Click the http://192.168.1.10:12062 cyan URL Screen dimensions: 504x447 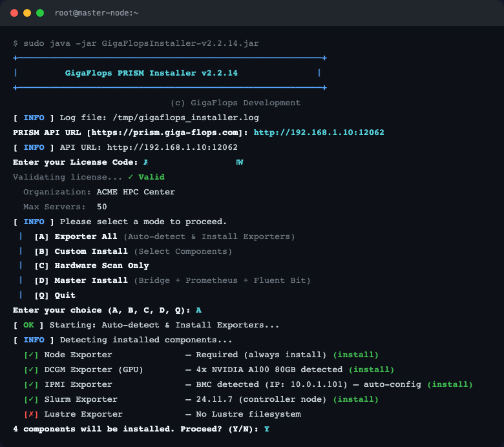point(319,132)
